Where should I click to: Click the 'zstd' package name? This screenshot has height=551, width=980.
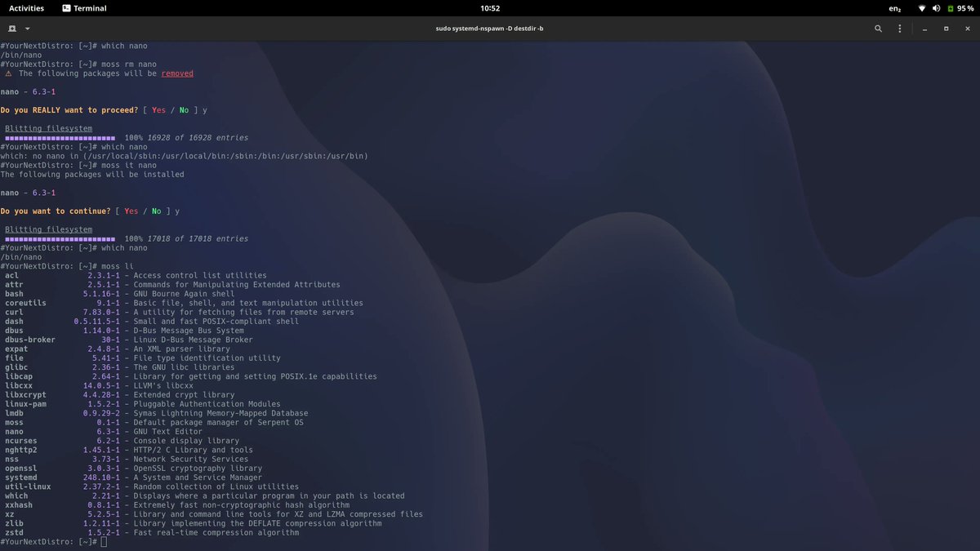click(x=14, y=532)
